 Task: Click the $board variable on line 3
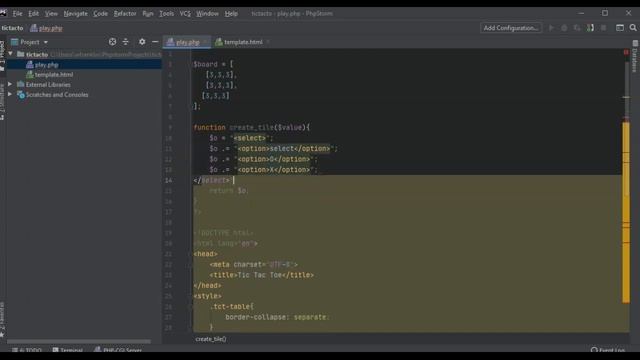tap(205, 64)
